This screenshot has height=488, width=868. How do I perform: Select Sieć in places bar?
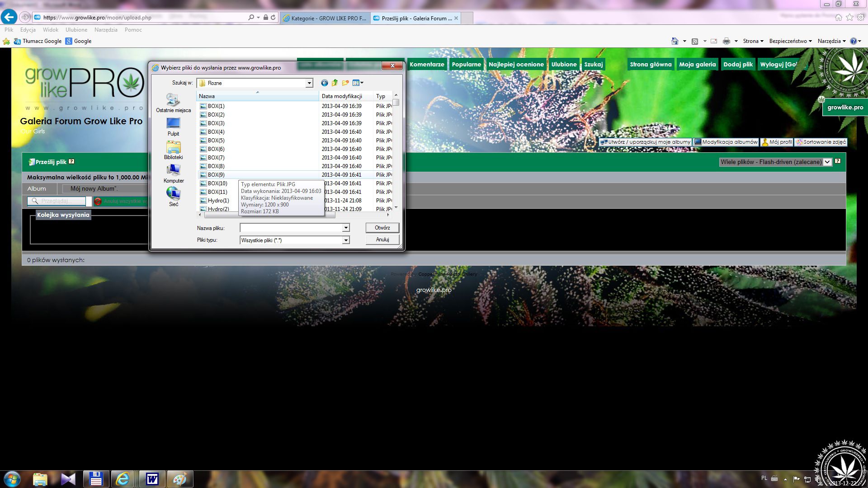click(x=174, y=197)
